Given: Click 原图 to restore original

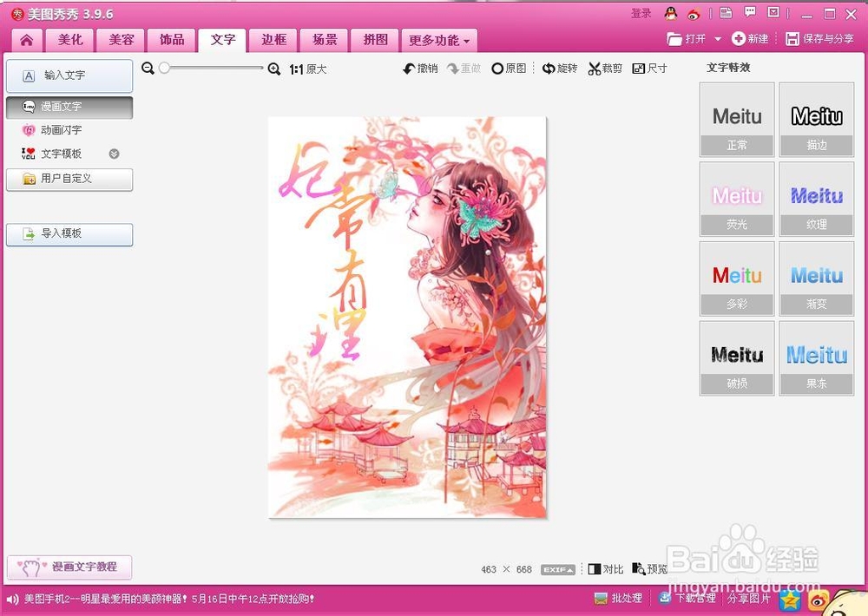Looking at the screenshot, I should coord(509,69).
